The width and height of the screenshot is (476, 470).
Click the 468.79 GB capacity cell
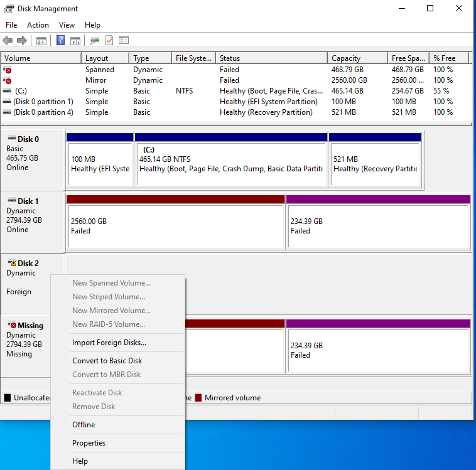pos(347,70)
